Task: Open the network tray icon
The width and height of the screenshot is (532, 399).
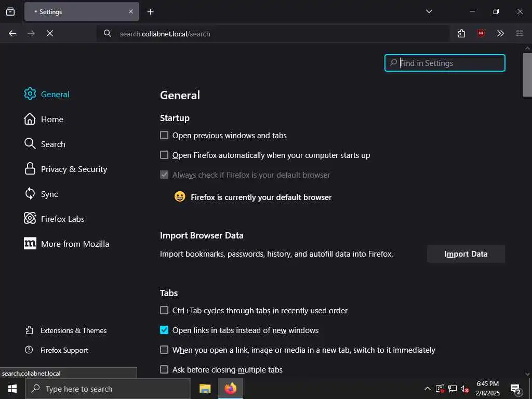Action: coord(453,389)
